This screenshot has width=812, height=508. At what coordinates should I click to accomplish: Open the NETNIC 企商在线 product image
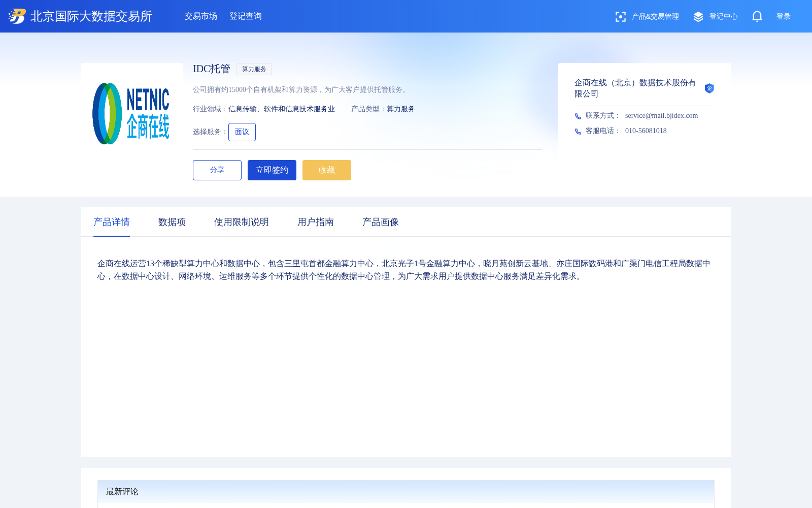tap(131, 113)
